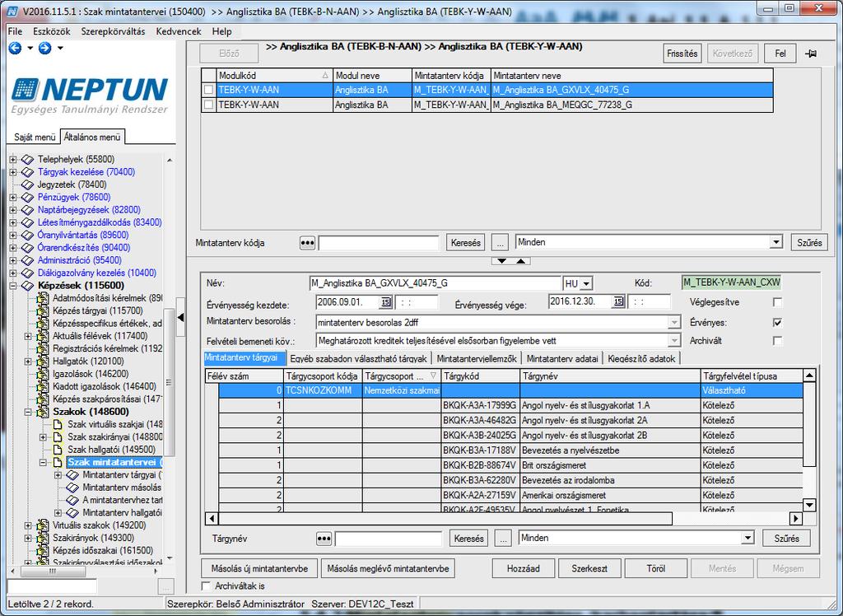The image size is (843, 616).
Task: Switch to the Mintatanterv adatai tab
Action: pyautogui.click(x=561, y=359)
